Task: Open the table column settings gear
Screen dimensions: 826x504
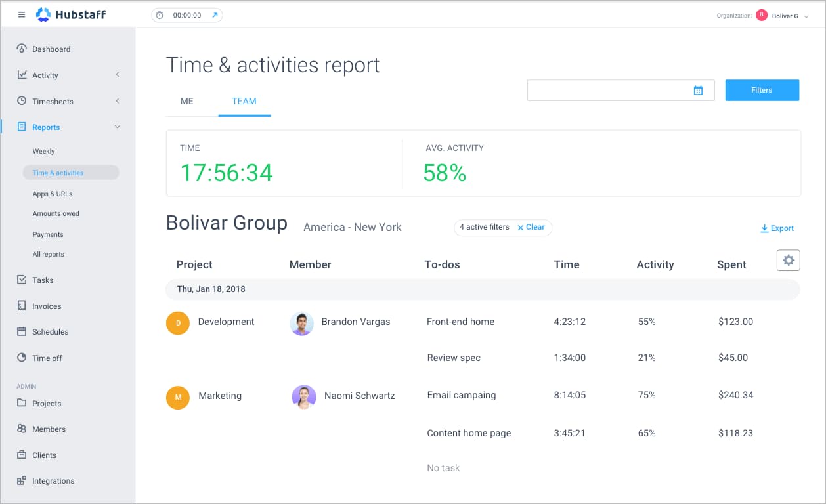Action: tap(788, 260)
